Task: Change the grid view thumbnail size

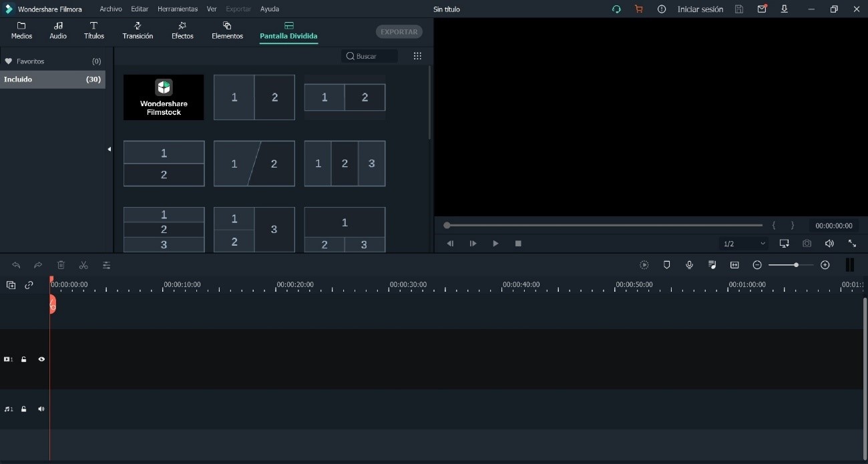Action: 417,56
